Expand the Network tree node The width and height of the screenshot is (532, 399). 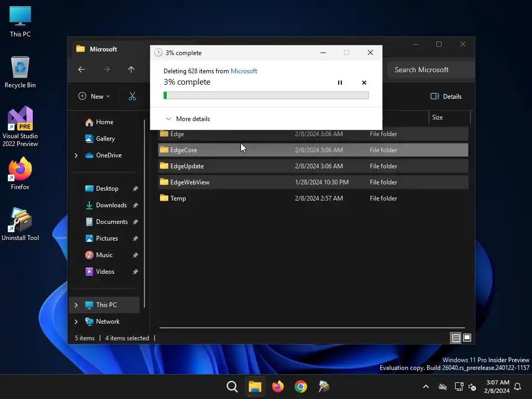(76, 322)
